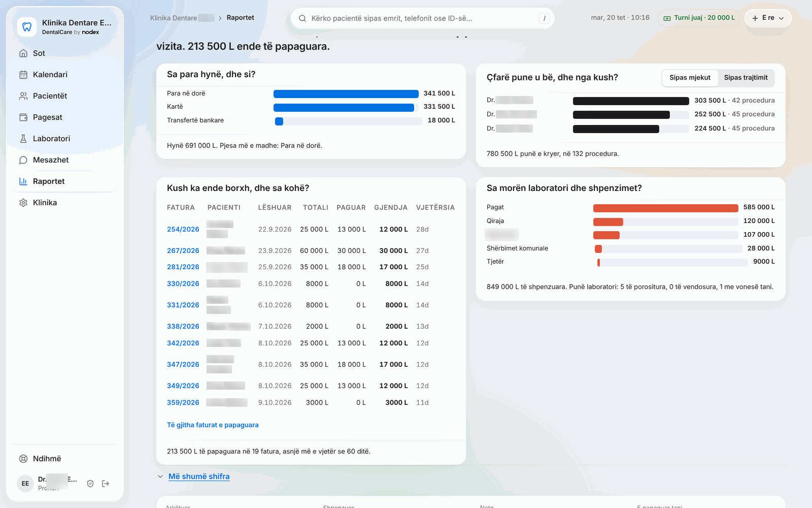
Task: Open invoice 281/2026
Action: [183, 267]
